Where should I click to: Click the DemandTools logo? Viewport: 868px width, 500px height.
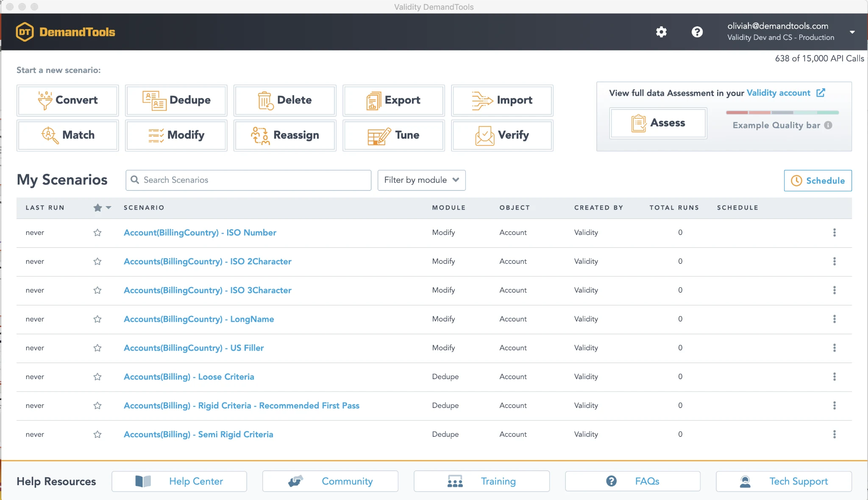(66, 32)
